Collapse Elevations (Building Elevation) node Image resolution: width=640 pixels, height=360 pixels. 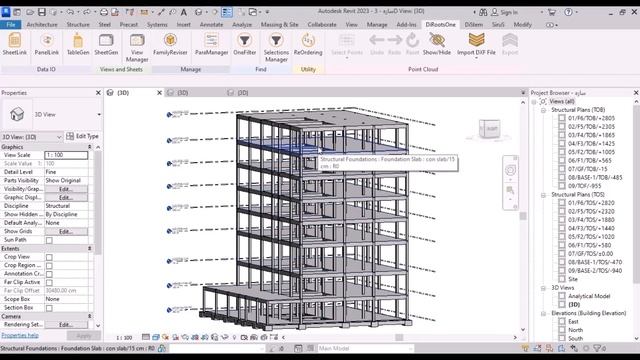click(x=543, y=313)
